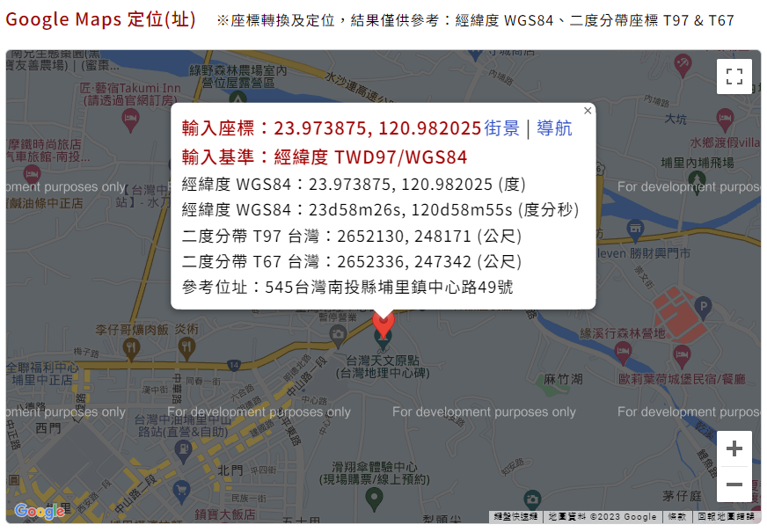Select 歐莉葉荷城堡民宿 lodging pin
Screen dimensions: 767x532
[682, 355]
